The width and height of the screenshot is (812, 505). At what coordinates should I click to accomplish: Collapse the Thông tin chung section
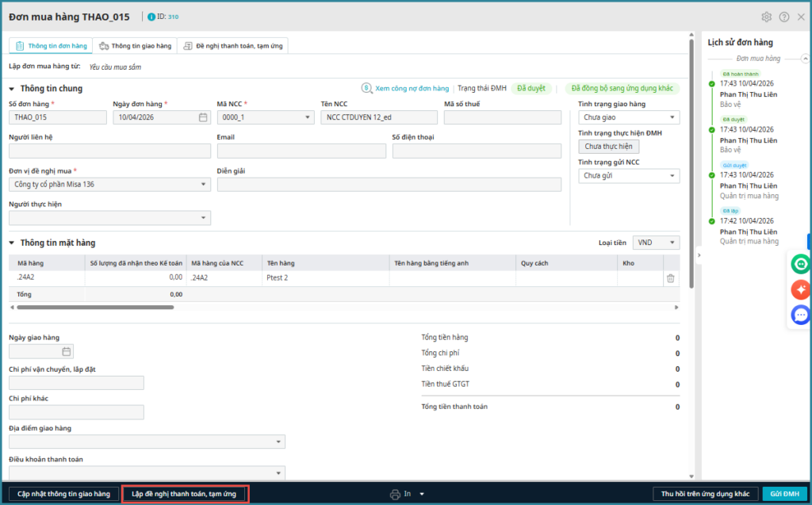(x=12, y=89)
